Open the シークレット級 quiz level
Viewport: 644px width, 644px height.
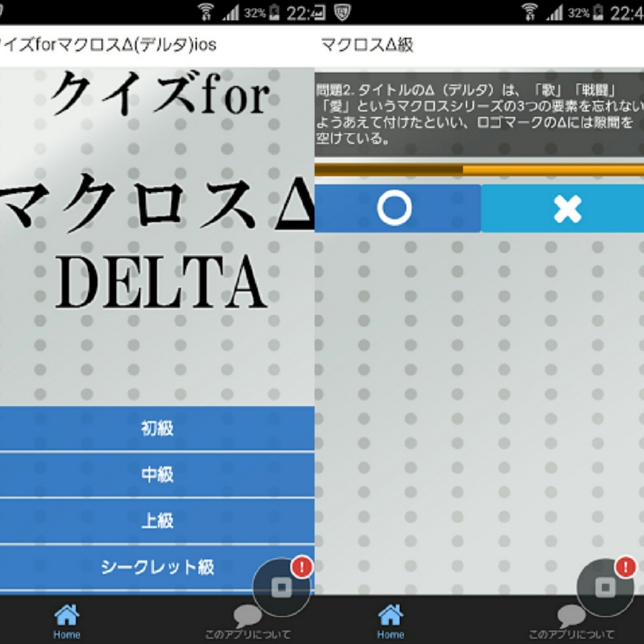[157, 567]
